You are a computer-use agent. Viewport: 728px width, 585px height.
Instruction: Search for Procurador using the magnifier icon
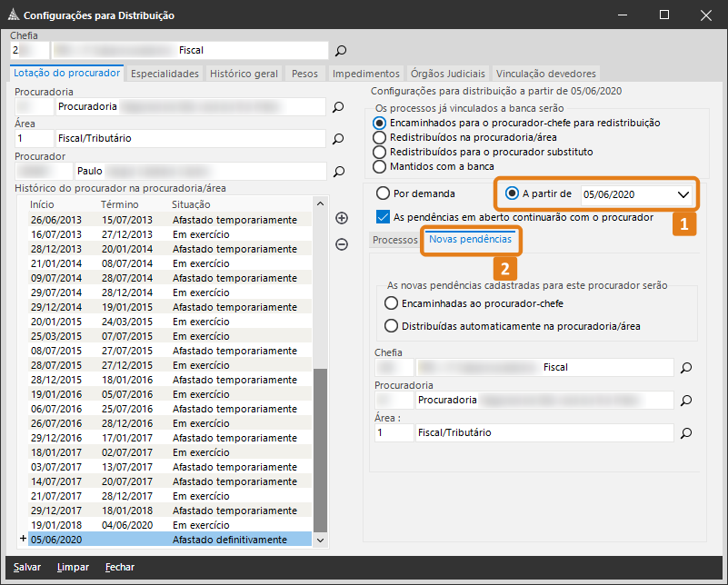338,171
